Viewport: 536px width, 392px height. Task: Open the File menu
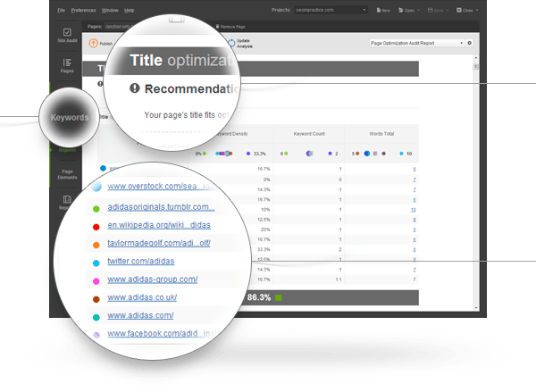point(61,10)
